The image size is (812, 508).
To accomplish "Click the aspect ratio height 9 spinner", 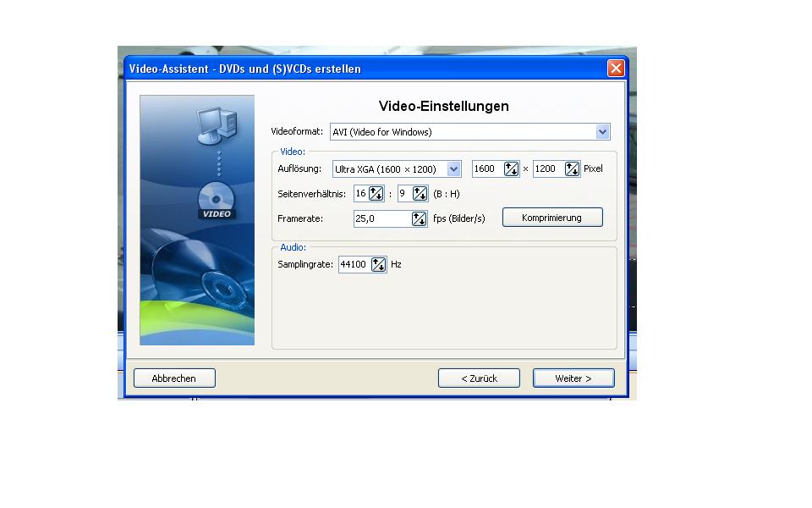I will 420,194.
